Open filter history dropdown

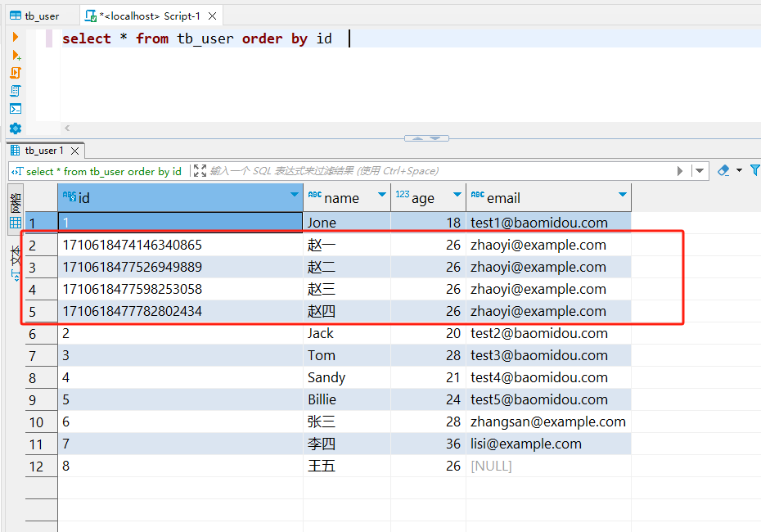point(700,171)
